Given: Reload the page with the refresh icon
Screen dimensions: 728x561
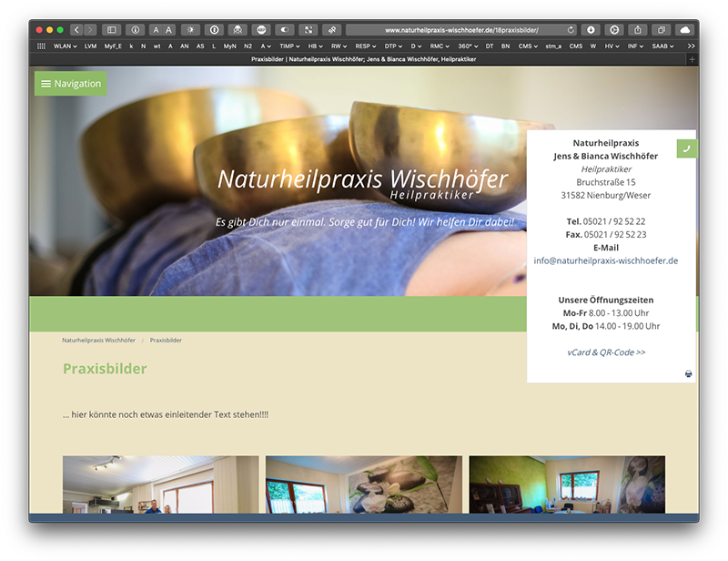Looking at the screenshot, I should pos(571,30).
